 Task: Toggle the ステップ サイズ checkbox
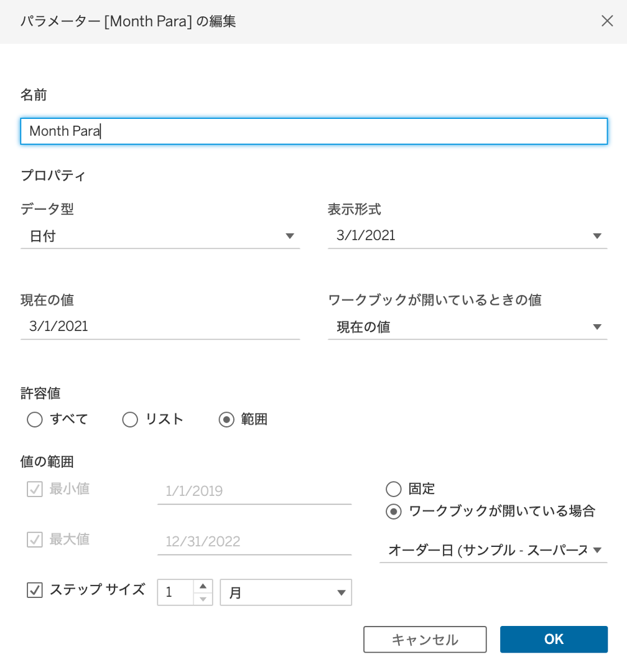[x=35, y=590]
